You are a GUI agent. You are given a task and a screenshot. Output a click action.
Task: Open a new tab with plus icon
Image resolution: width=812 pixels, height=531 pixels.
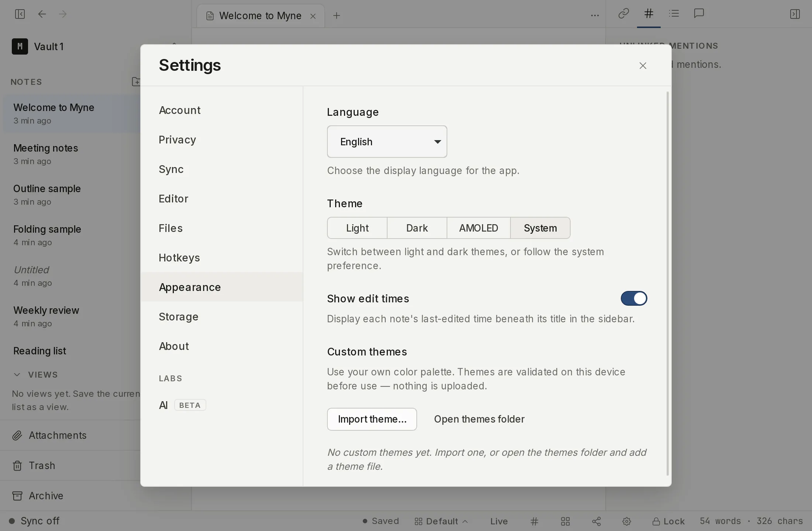click(x=337, y=15)
